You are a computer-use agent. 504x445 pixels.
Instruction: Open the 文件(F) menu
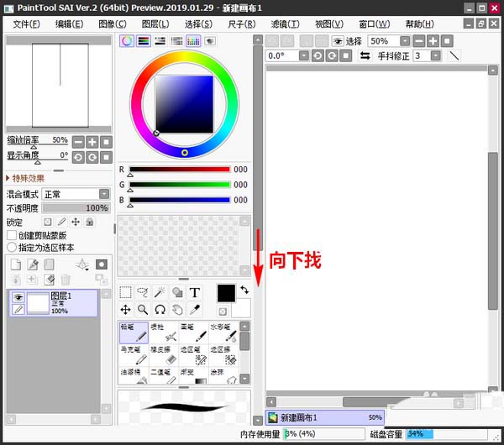[x=27, y=24]
